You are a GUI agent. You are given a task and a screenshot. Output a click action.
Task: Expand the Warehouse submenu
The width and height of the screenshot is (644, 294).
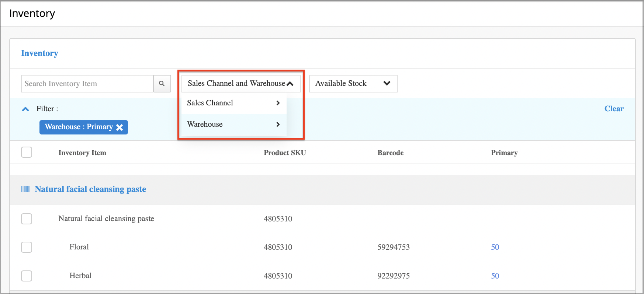pos(234,125)
